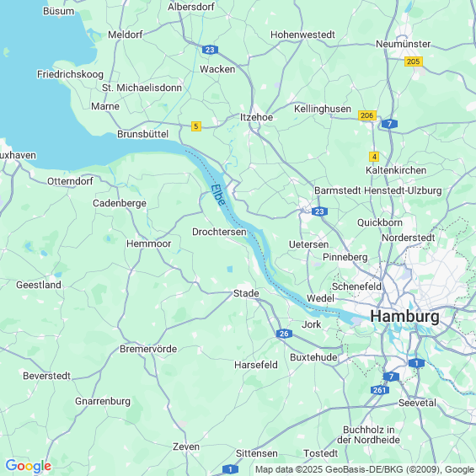Image resolution: width=476 pixels, height=476 pixels.
Task: Select the Brunsbüttel town label
Action: pos(142,134)
